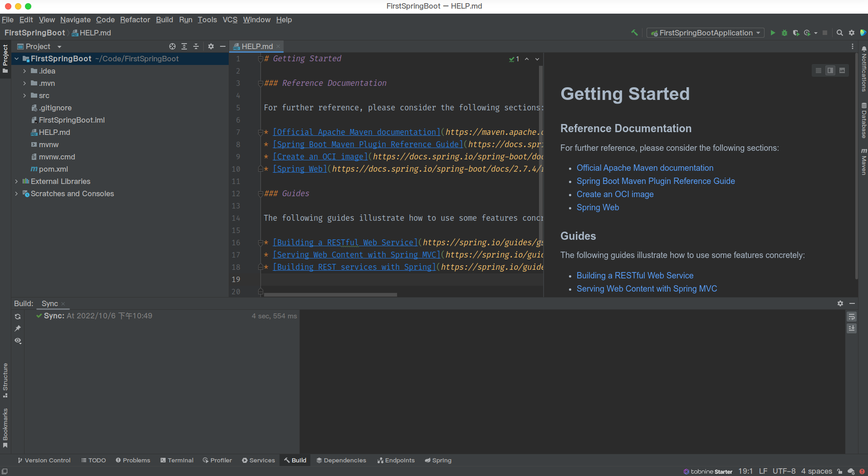Click editor horizontal scrollbar thumb
This screenshot has width=868, height=476.
point(330,295)
